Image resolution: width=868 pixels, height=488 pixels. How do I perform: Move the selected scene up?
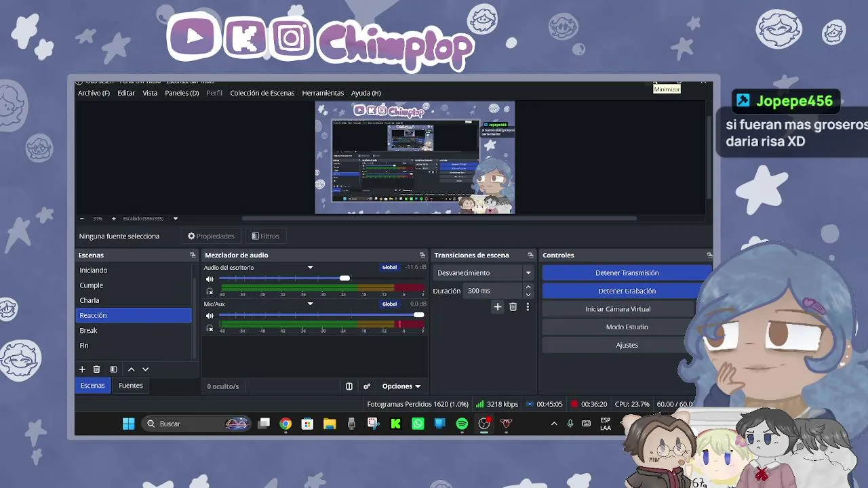(x=131, y=369)
